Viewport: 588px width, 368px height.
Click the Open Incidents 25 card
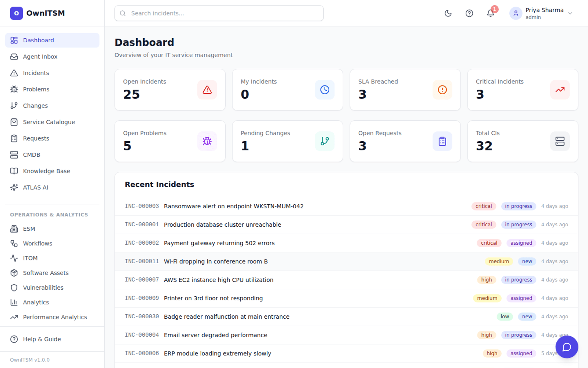coord(170,90)
